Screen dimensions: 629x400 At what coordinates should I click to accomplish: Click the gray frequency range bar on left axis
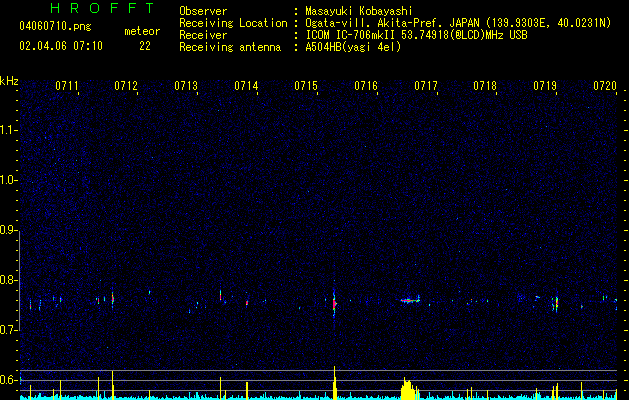(x=19, y=280)
